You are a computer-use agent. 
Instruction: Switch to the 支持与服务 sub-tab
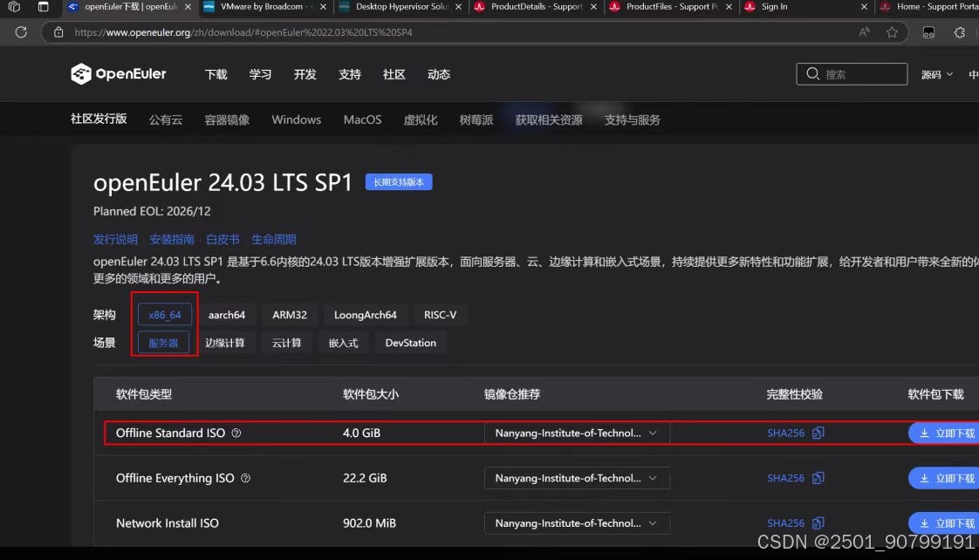[x=632, y=120]
